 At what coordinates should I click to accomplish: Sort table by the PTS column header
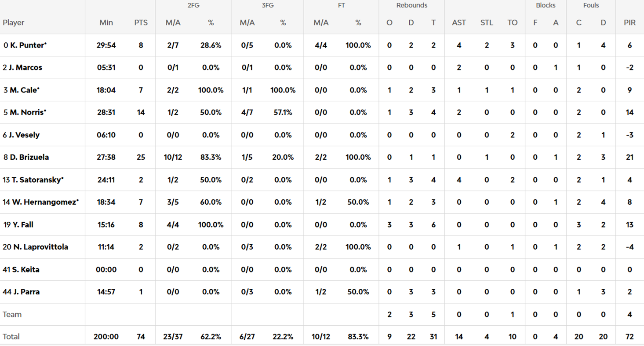pyautogui.click(x=141, y=23)
